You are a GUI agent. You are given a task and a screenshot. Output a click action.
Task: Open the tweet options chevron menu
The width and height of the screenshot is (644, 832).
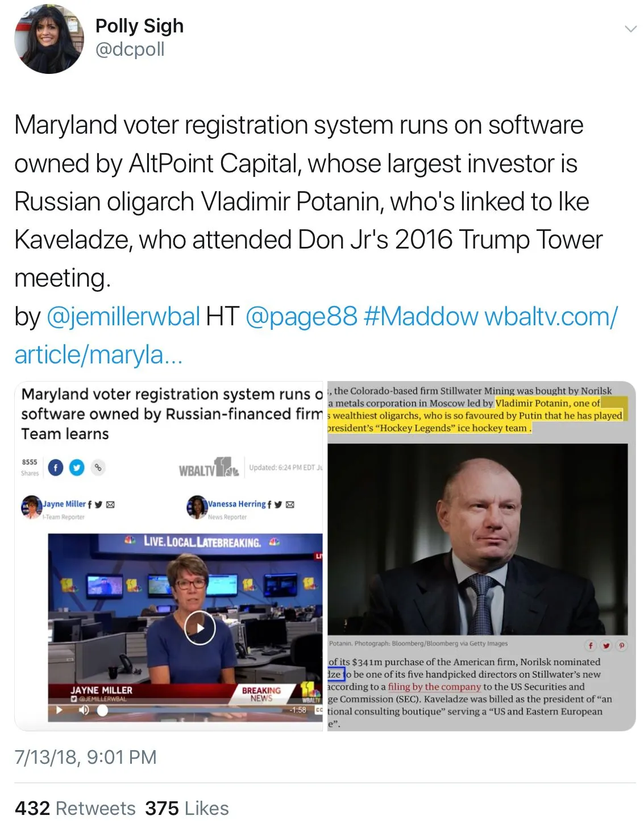tap(630, 28)
